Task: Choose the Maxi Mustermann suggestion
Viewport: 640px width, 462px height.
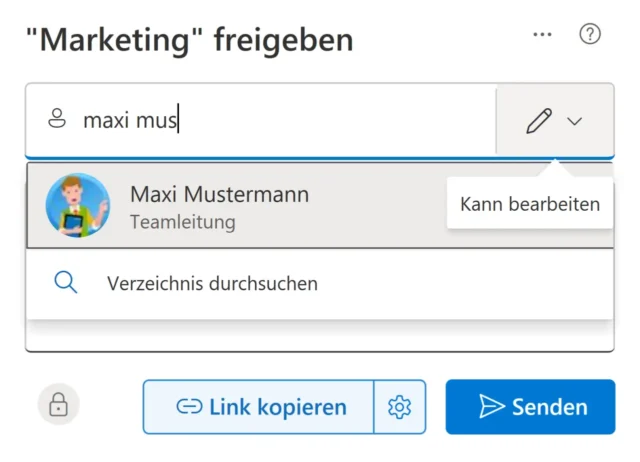Action: (219, 194)
